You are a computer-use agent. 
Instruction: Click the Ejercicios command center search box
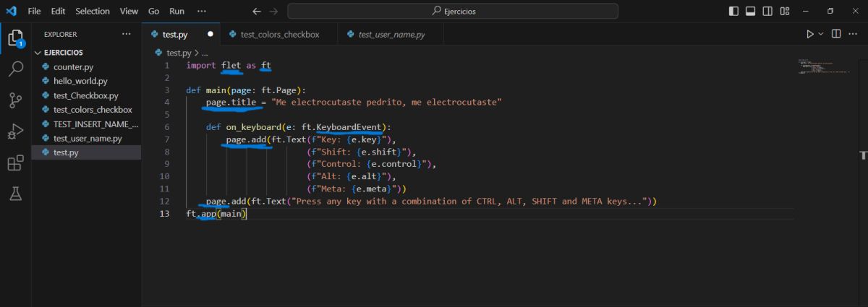pyautogui.click(x=453, y=12)
